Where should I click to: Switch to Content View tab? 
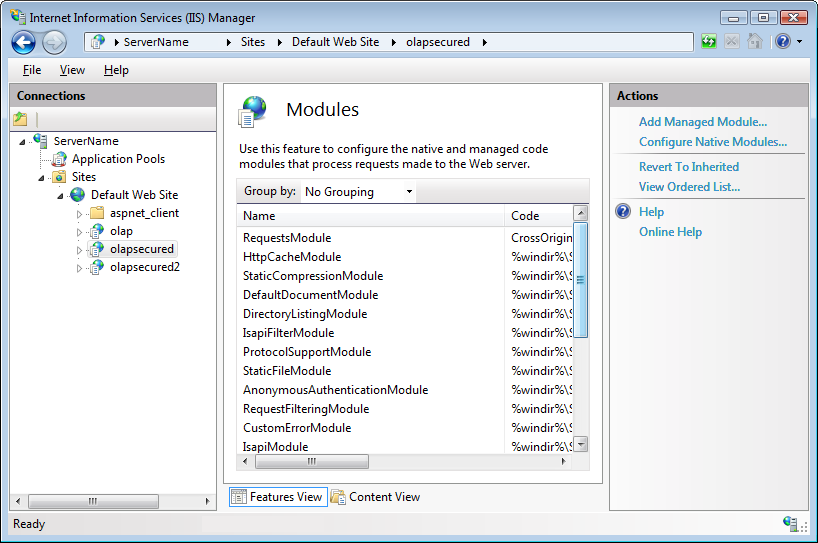coord(375,497)
